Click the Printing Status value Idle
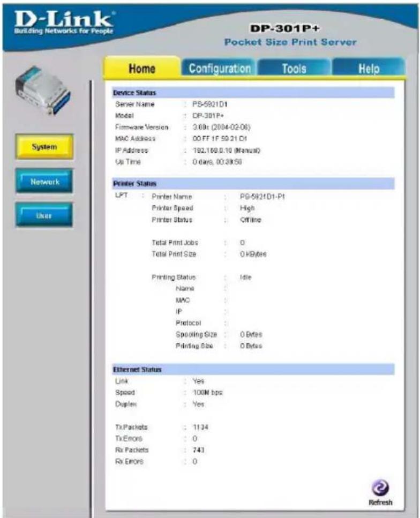This screenshot has height=518, width=420. [245, 277]
